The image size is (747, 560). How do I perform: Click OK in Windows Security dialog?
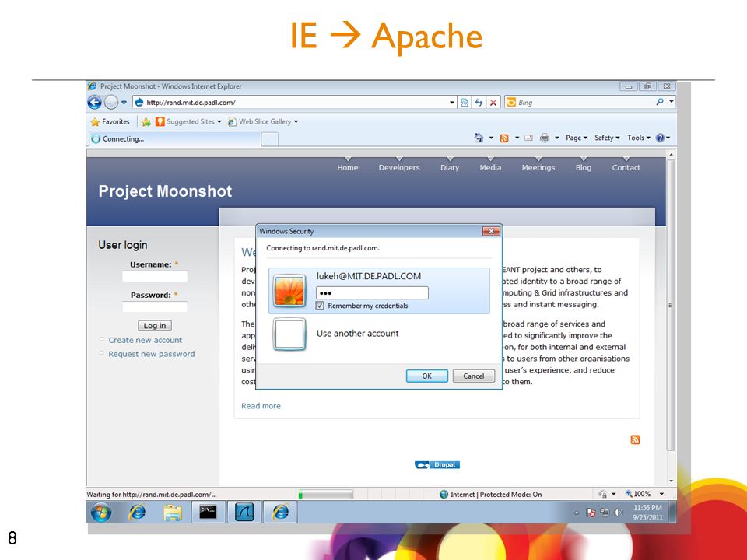click(x=427, y=376)
